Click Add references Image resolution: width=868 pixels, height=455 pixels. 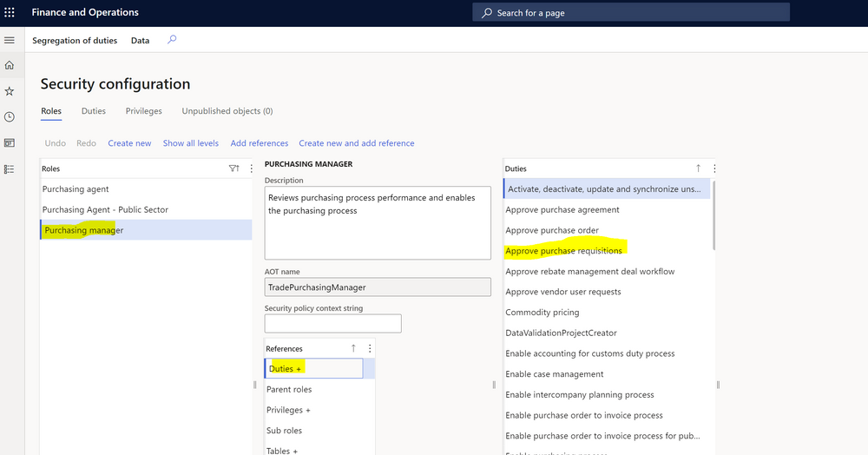pos(260,143)
